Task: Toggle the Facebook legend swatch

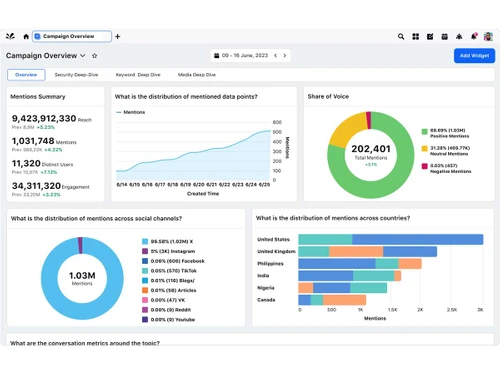Action: 145,261
